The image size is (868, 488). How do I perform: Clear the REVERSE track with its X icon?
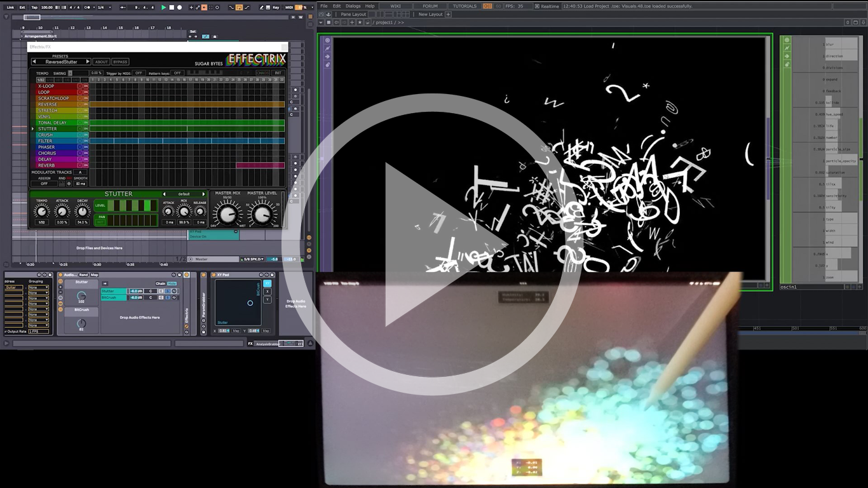tap(80, 104)
